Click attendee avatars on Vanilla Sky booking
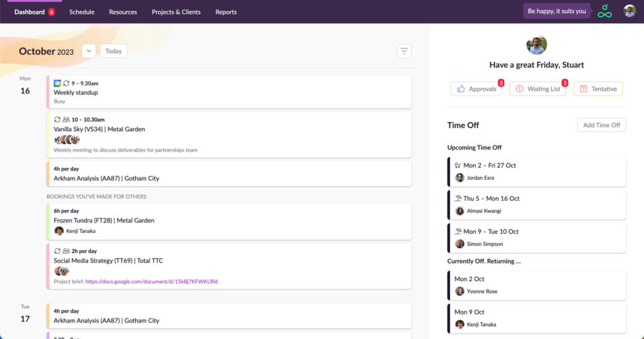 pos(66,139)
